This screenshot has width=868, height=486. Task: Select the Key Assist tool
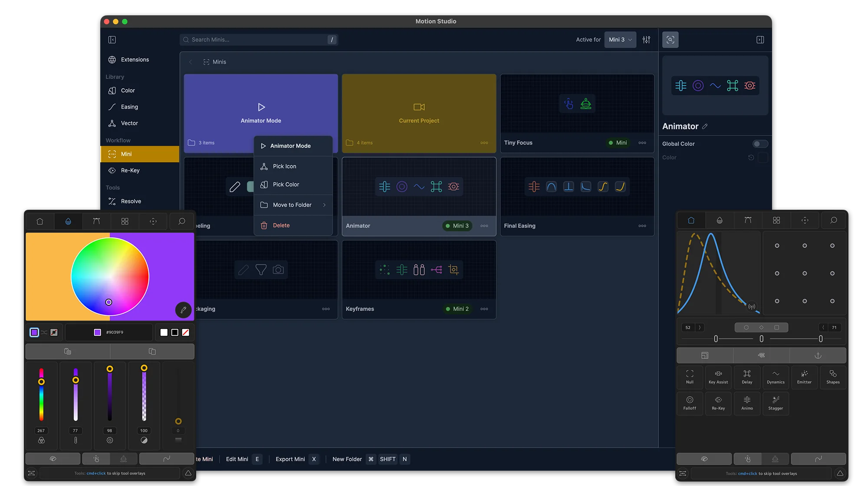(718, 377)
